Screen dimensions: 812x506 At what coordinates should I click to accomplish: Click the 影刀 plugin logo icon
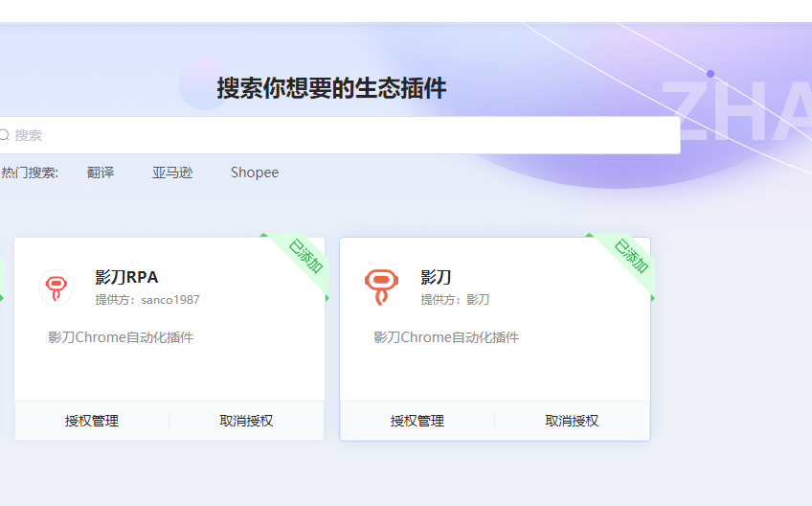381,287
